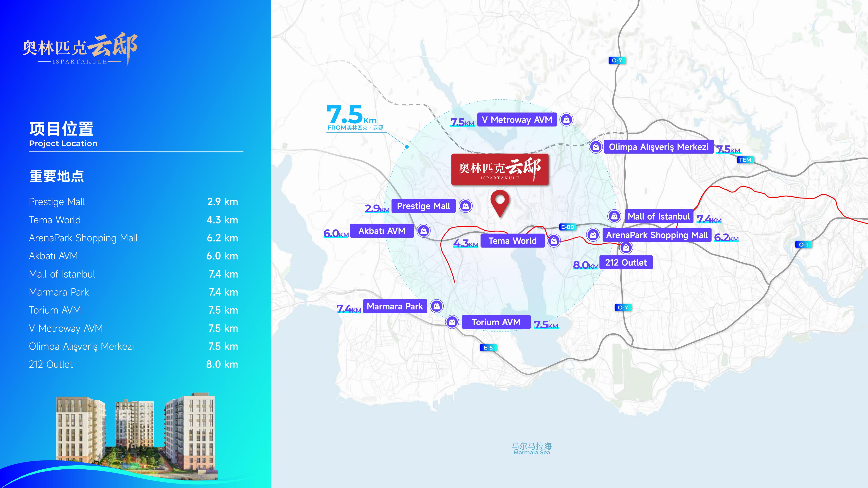Click the E-80 highway badge
The image size is (868, 488).
567,227
